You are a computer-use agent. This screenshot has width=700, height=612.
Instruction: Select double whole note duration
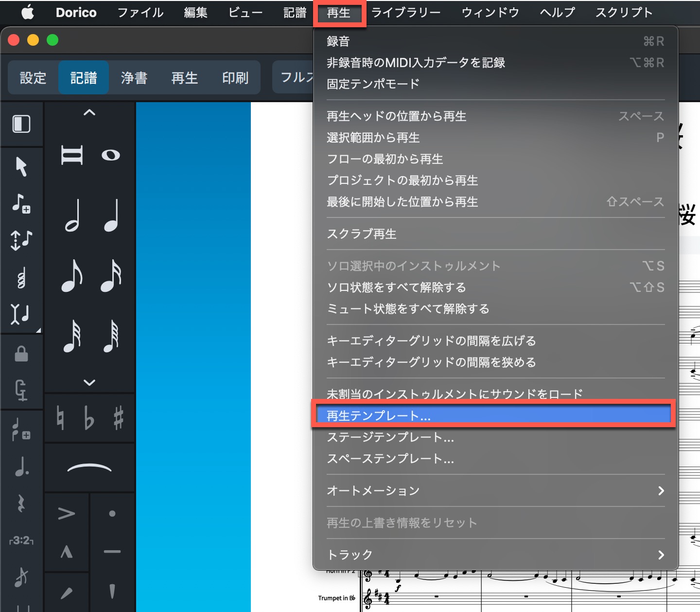tap(72, 155)
